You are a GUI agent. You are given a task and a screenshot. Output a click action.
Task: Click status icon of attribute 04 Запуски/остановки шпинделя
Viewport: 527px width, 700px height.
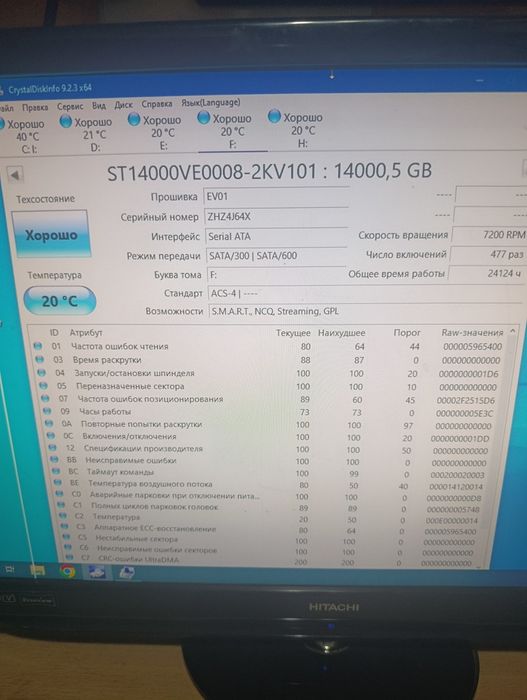click(41, 372)
